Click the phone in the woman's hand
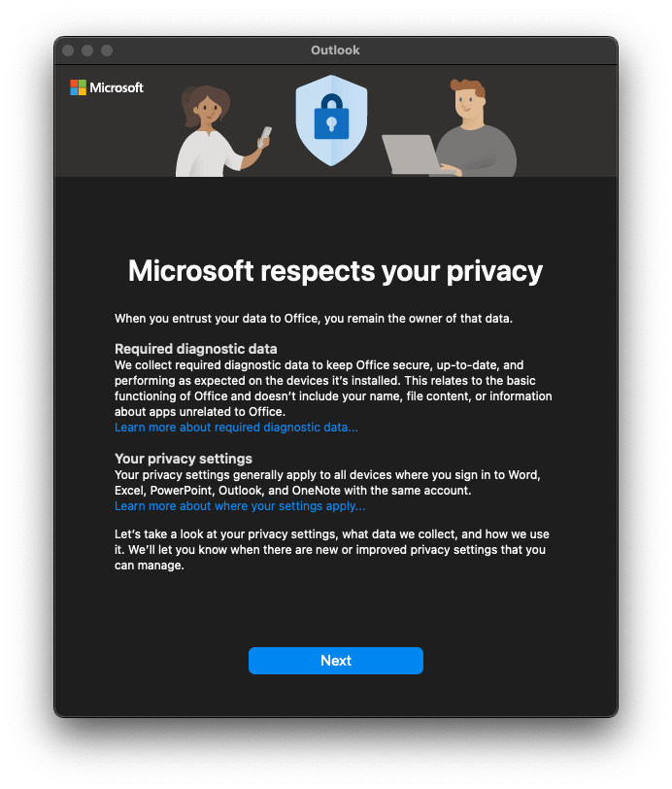This screenshot has height=789, width=672. tap(265, 136)
